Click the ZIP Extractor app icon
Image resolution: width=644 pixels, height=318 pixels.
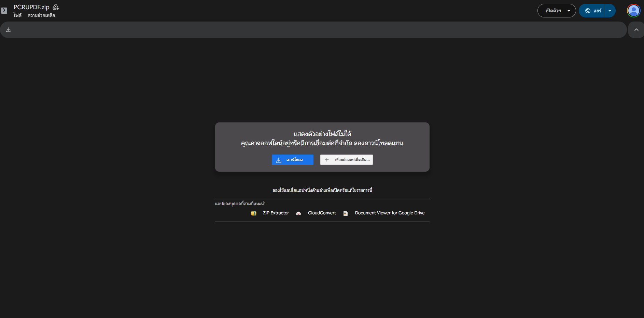click(254, 213)
